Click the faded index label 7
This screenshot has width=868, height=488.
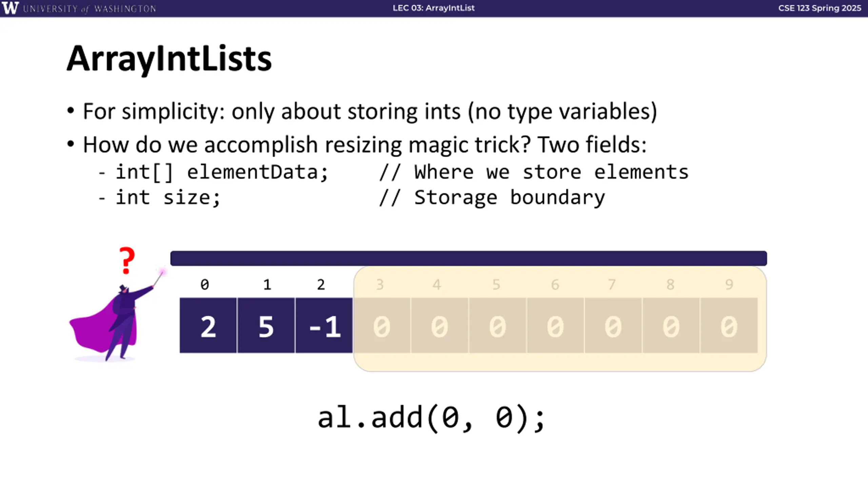pyautogui.click(x=612, y=285)
